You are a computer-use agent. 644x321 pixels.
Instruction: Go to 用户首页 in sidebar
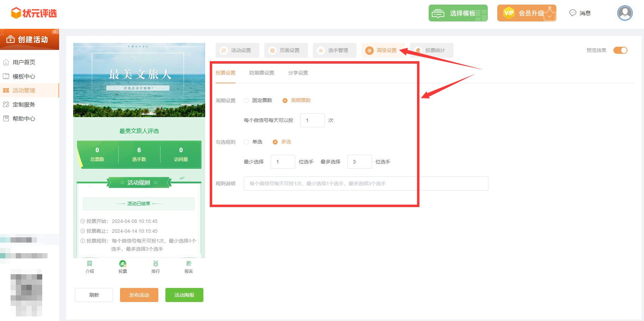click(24, 62)
